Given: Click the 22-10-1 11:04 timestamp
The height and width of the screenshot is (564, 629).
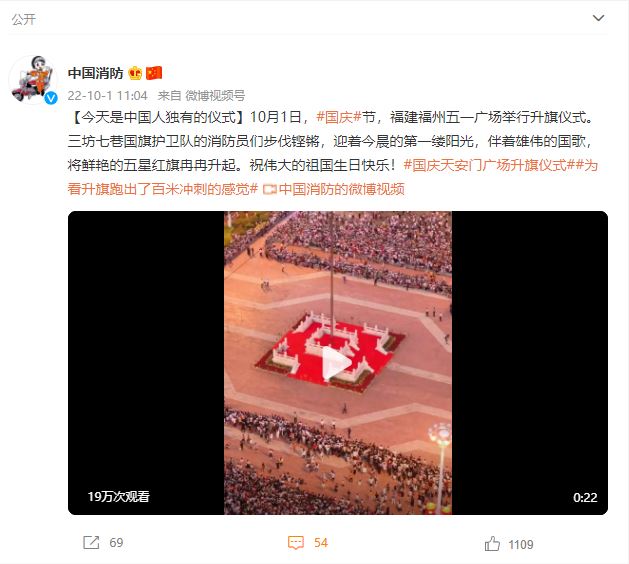Looking at the screenshot, I should (108, 95).
